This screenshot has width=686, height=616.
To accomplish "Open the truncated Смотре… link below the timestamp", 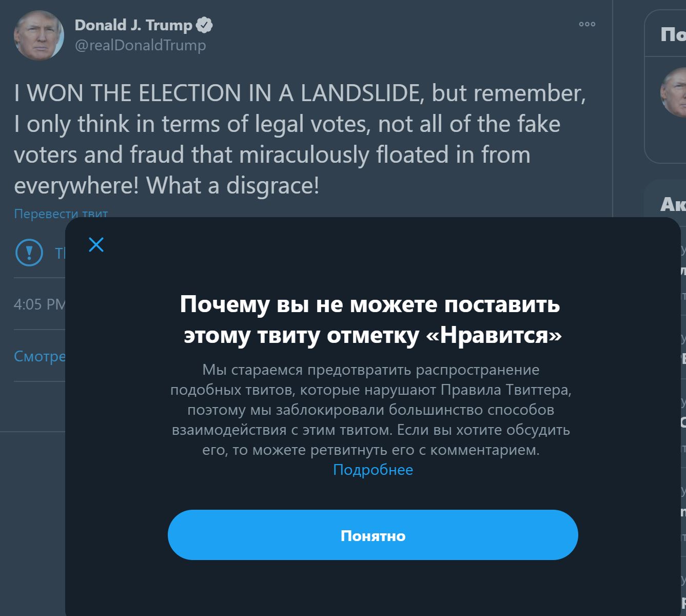I will 38,356.
